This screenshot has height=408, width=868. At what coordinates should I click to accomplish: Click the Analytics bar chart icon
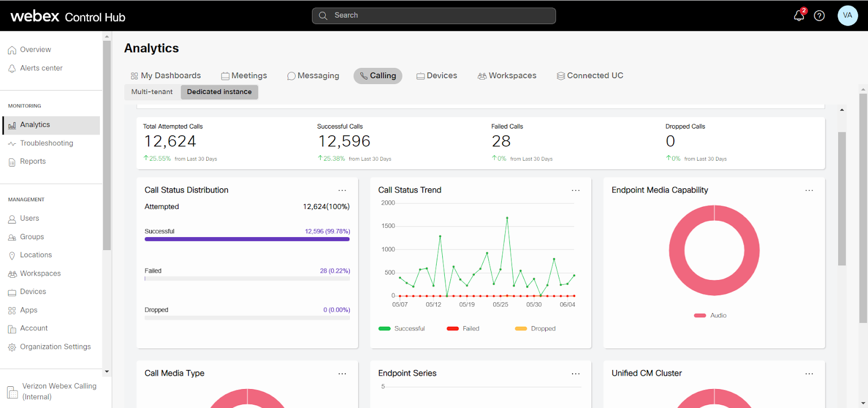(12, 125)
